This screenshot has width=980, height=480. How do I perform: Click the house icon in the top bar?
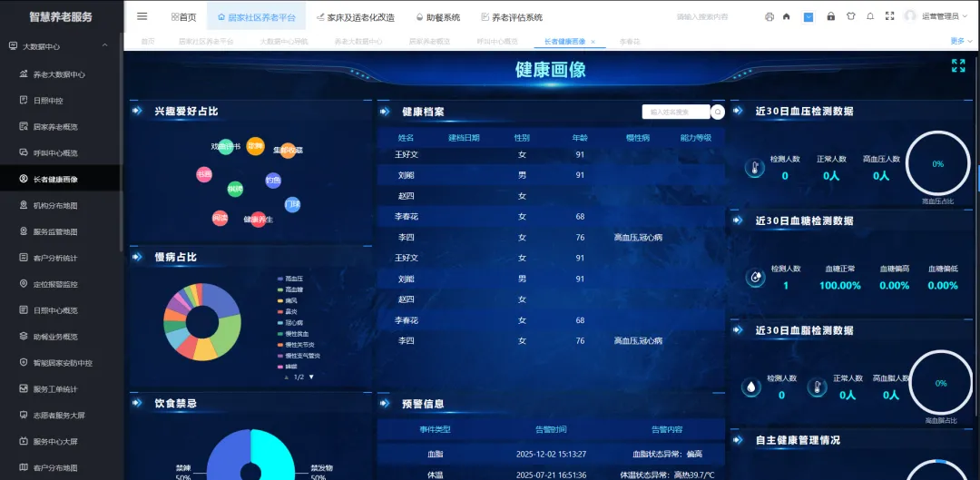point(786,17)
